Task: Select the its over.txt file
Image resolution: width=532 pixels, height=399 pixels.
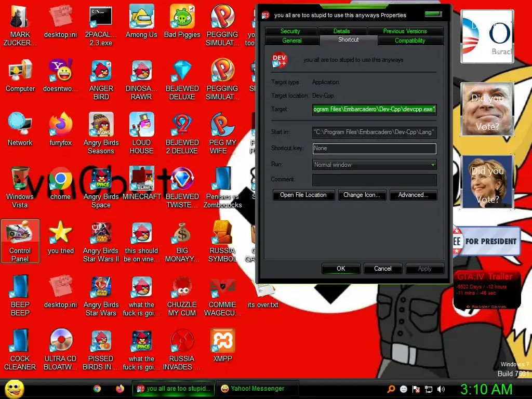Action: pyautogui.click(x=263, y=296)
